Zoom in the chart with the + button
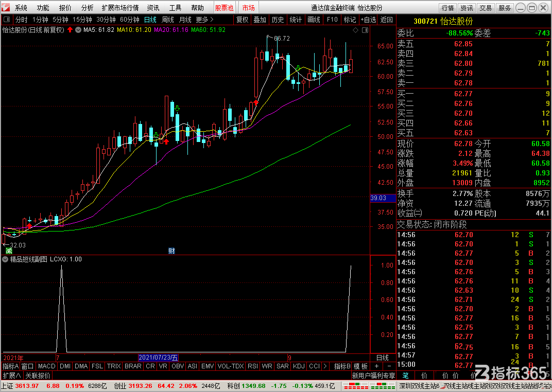 tap(377, 366)
